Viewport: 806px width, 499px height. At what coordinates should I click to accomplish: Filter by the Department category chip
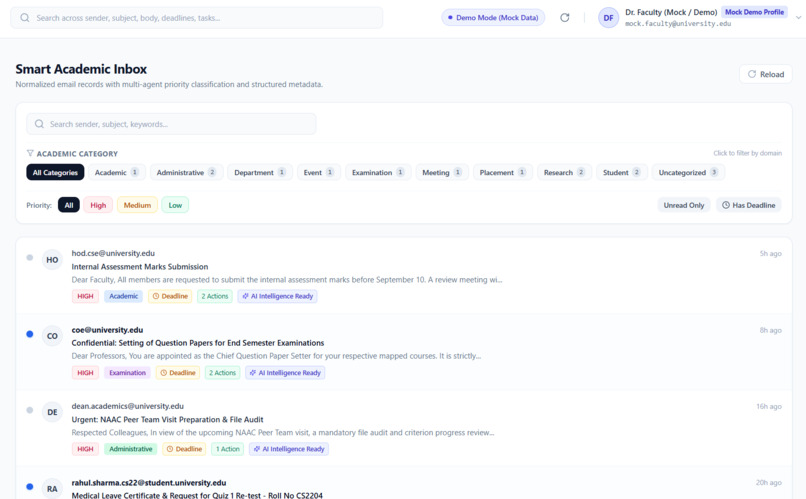coord(260,172)
